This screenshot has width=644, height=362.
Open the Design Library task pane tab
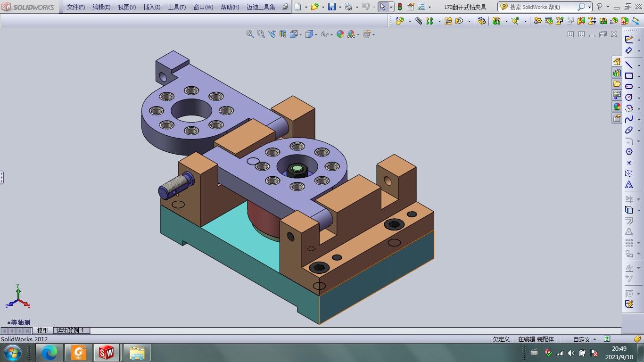617,73
